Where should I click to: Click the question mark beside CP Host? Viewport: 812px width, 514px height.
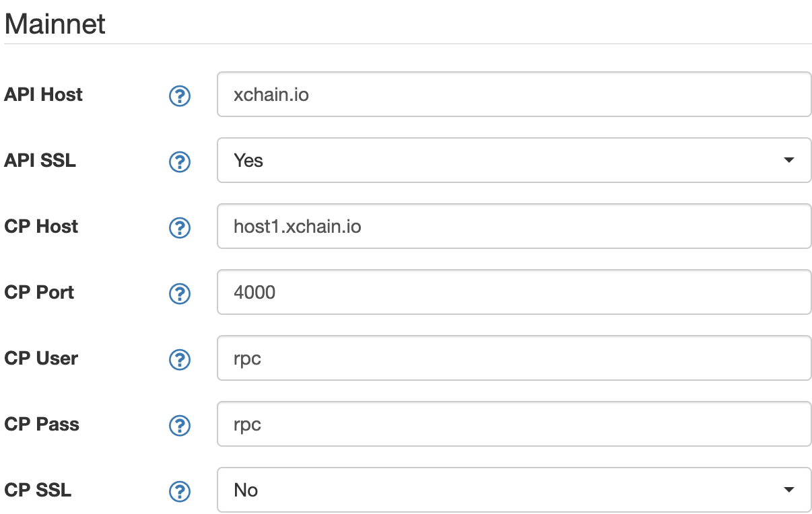(179, 228)
